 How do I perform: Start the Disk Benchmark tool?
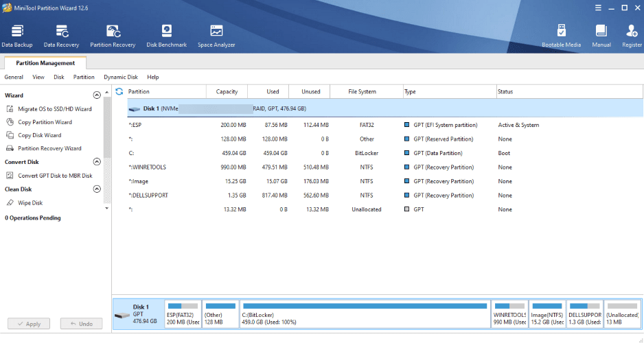click(166, 36)
